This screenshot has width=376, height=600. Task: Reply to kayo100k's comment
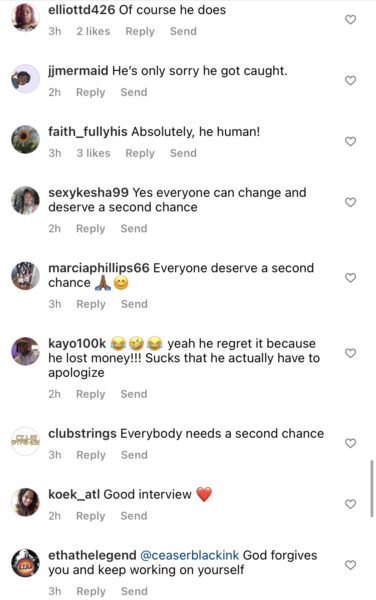(91, 394)
